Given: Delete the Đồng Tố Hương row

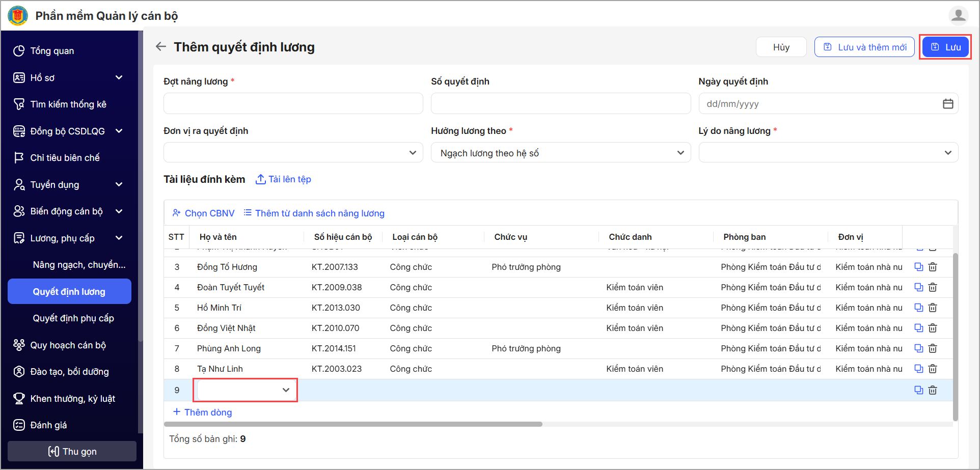Looking at the screenshot, I should tap(933, 267).
